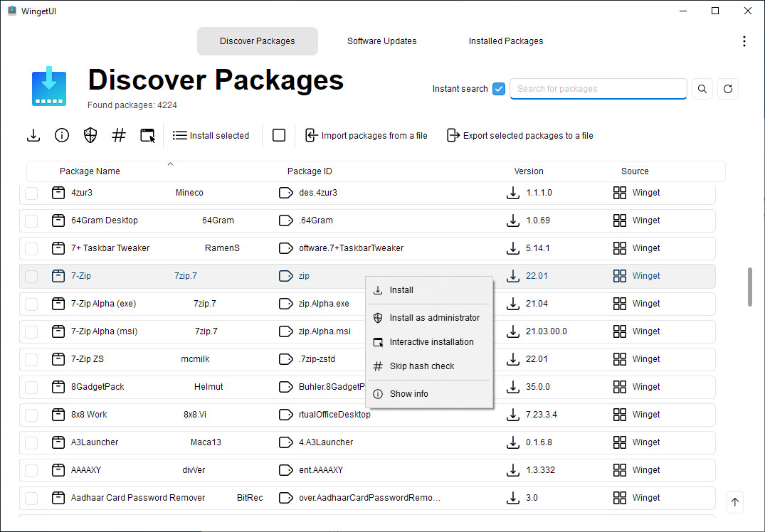Click the package info toolbar icon
This screenshot has width=765, height=532.
click(62, 135)
